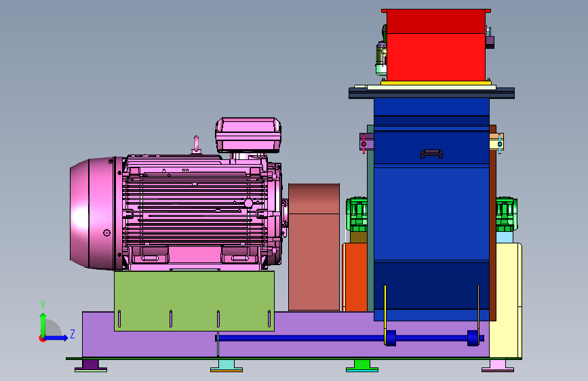Pick the brown coupling guard

(314, 247)
